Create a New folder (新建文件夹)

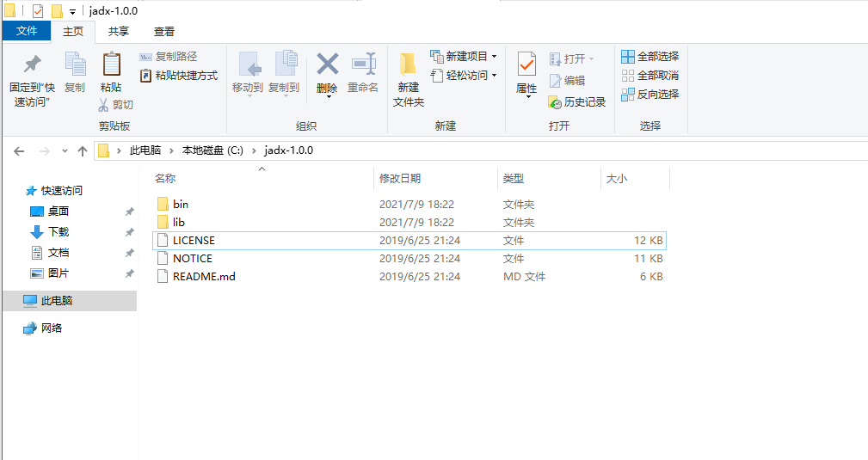[408, 80]
